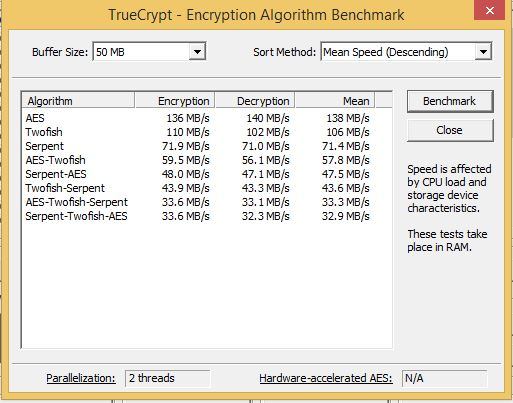
Task: Select the AES-Twofish-Serpent row
Action: click(197, 202)
